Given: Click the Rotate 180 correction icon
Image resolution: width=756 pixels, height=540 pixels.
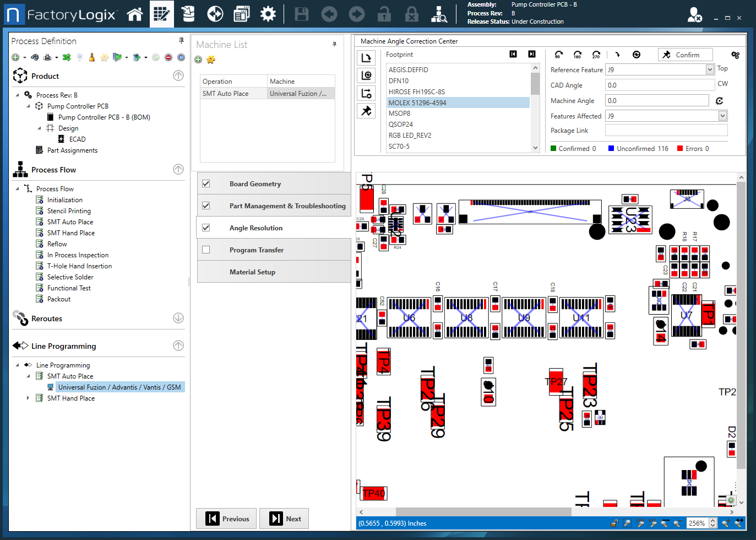Looking at the screenshot, I should [x=577, y=54].
